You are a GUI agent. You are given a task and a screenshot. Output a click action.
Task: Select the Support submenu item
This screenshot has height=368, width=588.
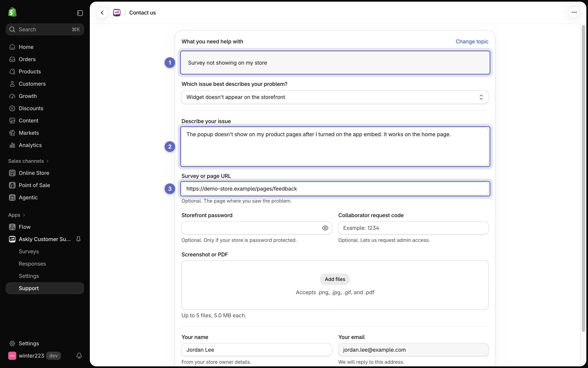point(45,288)
